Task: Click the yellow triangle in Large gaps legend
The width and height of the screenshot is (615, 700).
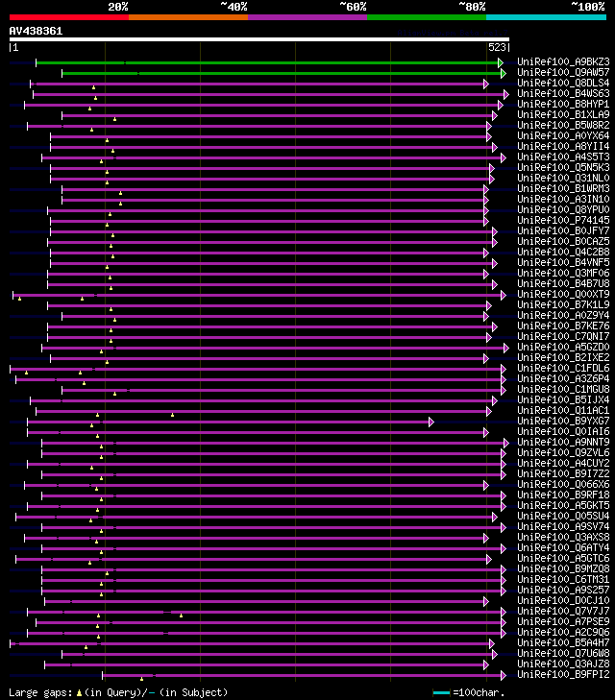Action: coord(79,693)
